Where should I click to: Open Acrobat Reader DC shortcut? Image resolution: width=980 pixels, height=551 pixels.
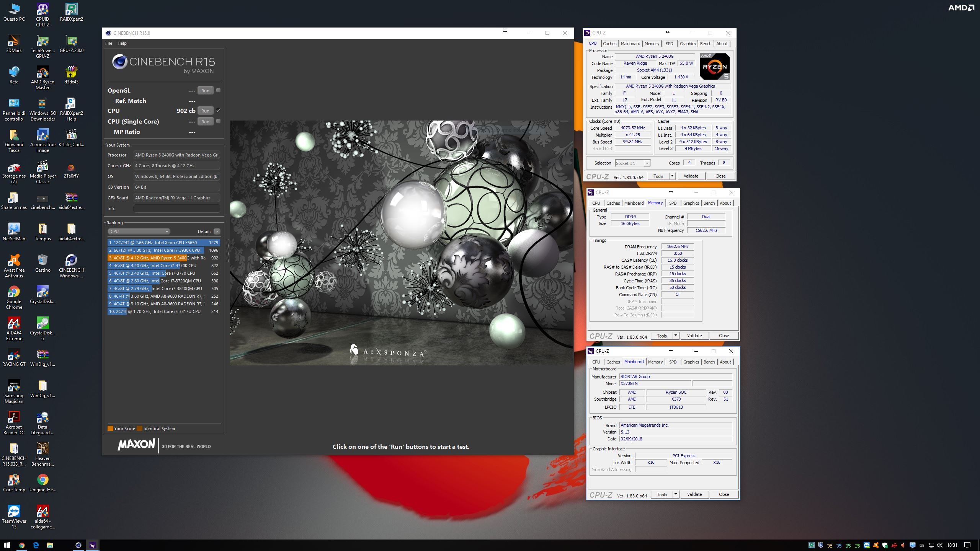click(14, 423)
